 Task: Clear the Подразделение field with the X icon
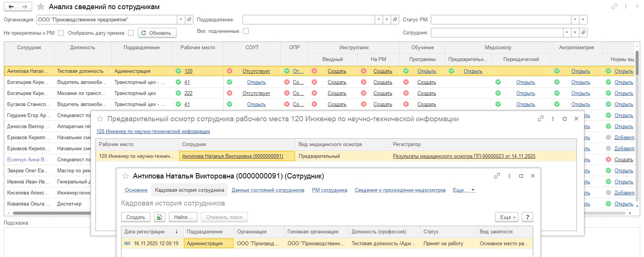(387, 19)
